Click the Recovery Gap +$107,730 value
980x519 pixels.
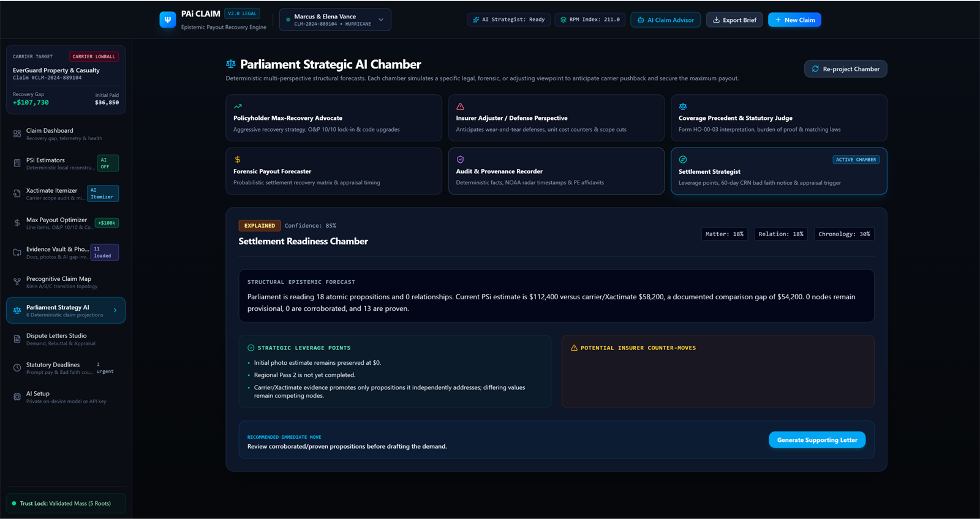[x=31, y=102]
